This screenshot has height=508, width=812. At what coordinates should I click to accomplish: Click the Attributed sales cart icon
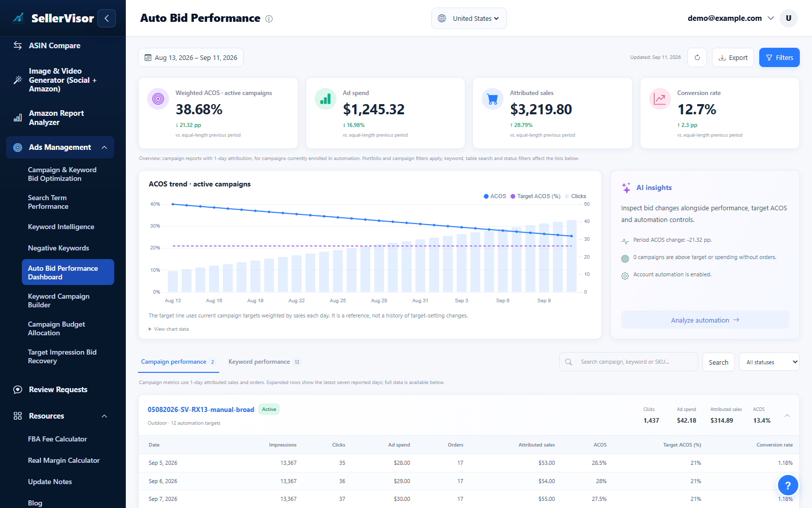pos(493,99)
